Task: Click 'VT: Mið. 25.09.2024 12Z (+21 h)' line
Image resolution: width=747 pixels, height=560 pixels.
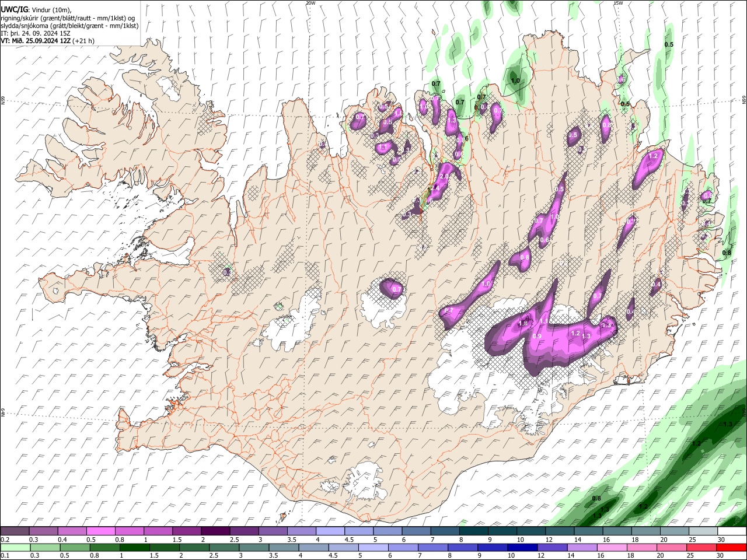Action: tap(47, 41)
